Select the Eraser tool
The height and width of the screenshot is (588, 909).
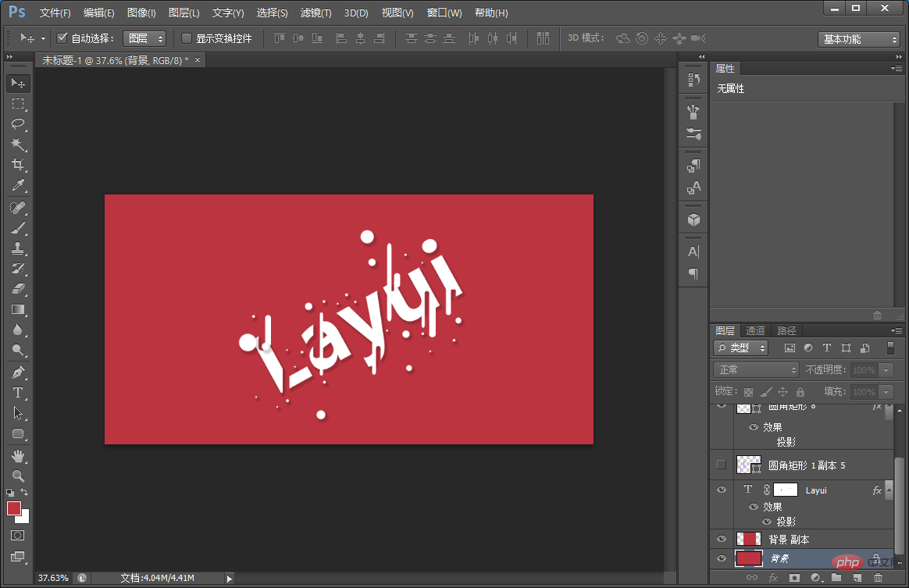[x=18, y=289]
